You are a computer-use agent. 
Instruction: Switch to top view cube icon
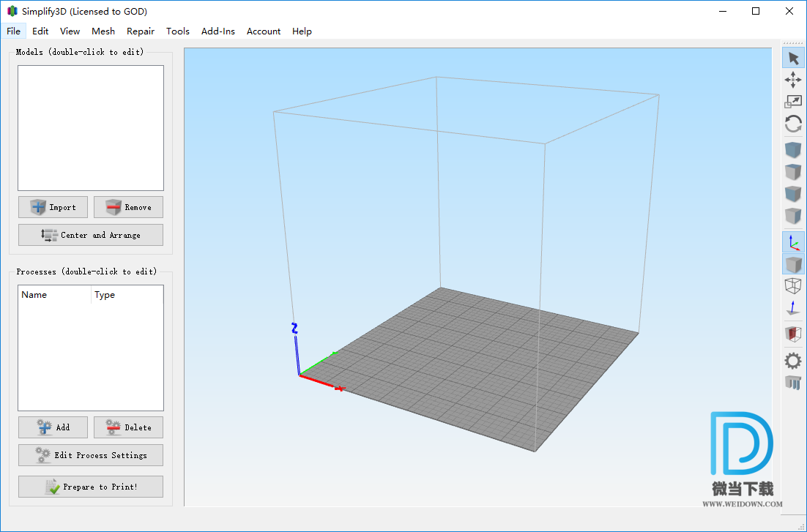[x=793, y=172]
